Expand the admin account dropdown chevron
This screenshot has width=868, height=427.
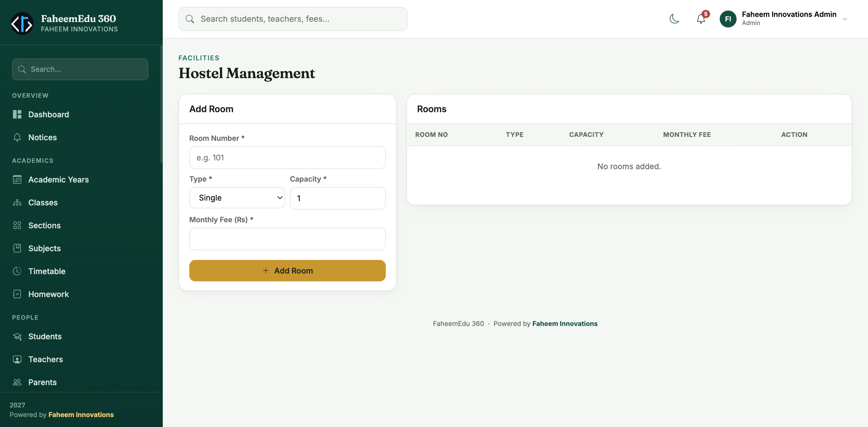[x=845, y=19]
